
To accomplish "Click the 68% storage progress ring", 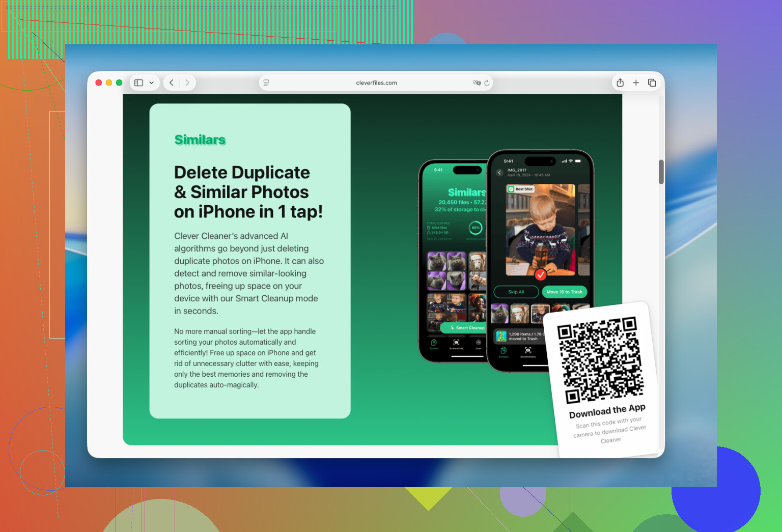I will click(x=476, y=228).
